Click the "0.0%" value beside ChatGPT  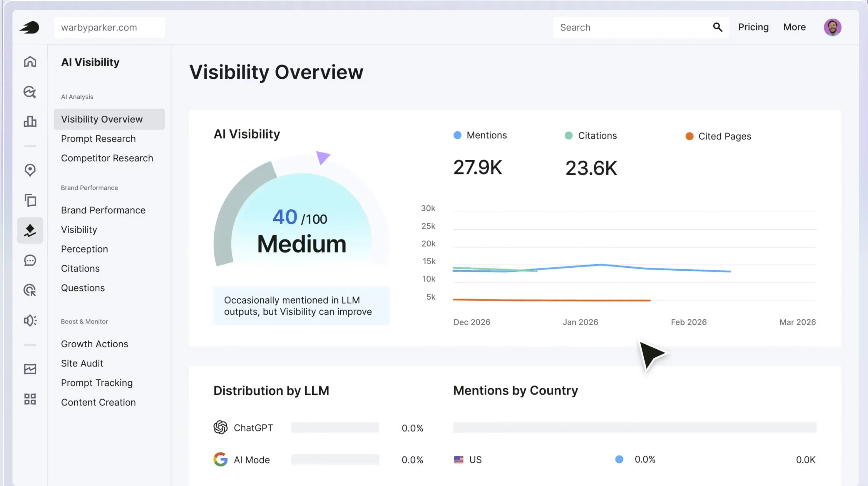click(412, 428)
